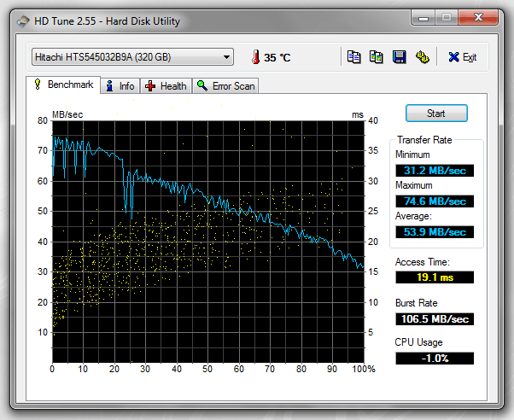Click the red thermometer temperature icon
Screen dimensions: 514x420
coord(255,56)
